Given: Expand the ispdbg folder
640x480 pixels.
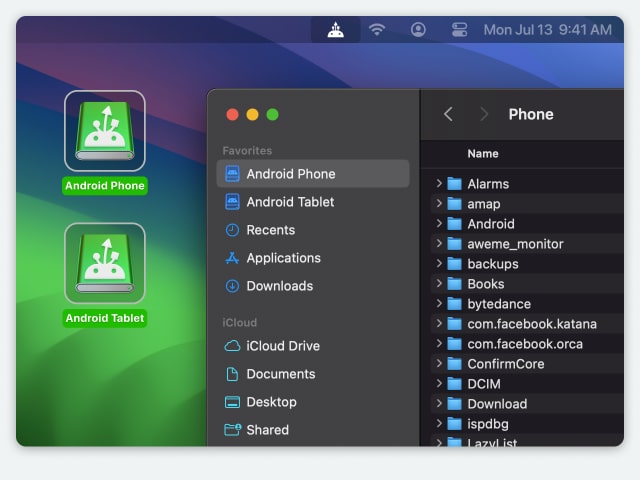Looking at the screenshot, I should click(439, 423).
